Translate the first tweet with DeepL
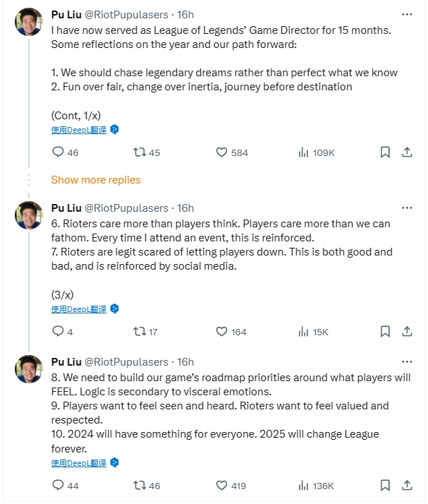 pos(79,130)
